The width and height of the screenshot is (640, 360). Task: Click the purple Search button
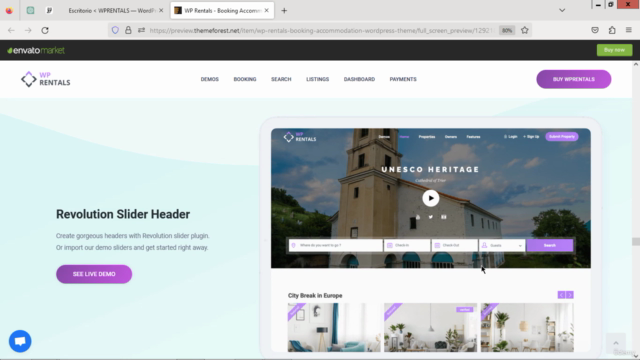coord(550,245)
